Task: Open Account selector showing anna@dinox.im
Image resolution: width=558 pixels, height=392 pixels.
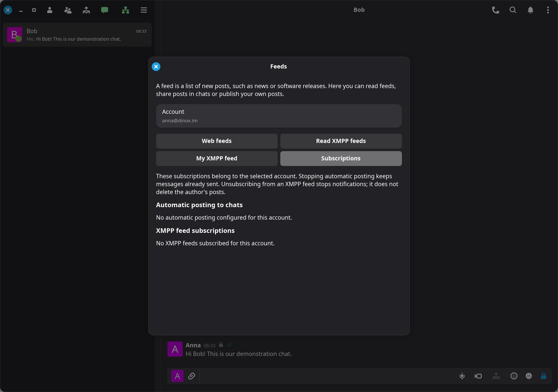Action: [279, 116]
